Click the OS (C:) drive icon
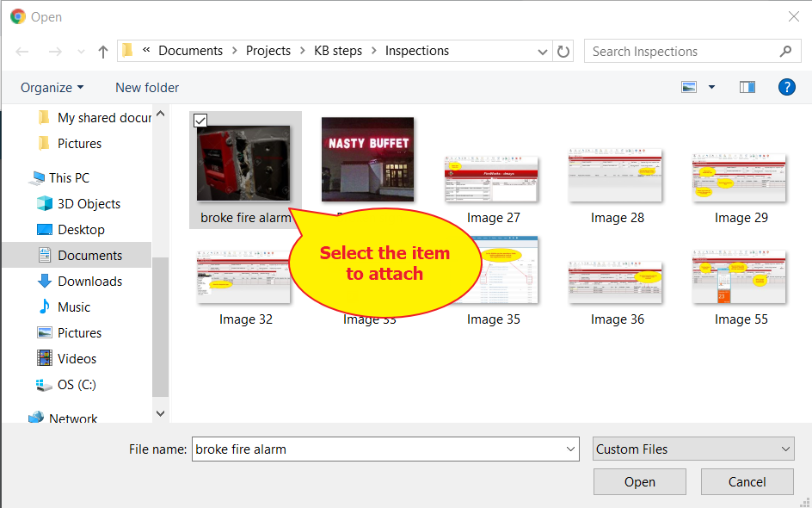Screen dimensions: 812x508 44,385
